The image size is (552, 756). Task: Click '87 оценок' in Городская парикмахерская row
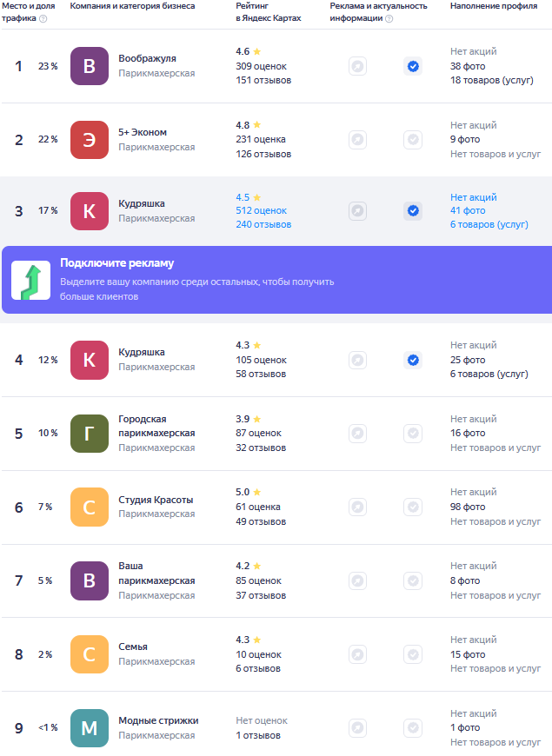(x=258, y=434)
